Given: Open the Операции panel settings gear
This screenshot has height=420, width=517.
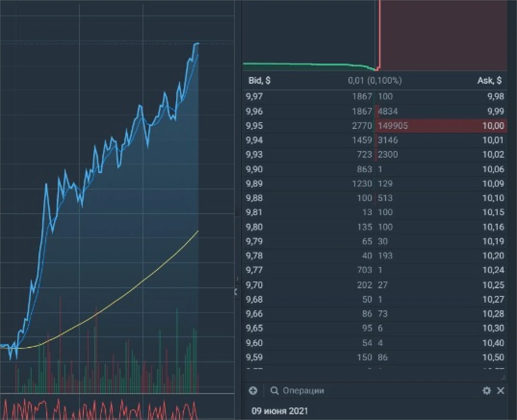Looking at the screenshot, I should [487, 391].
